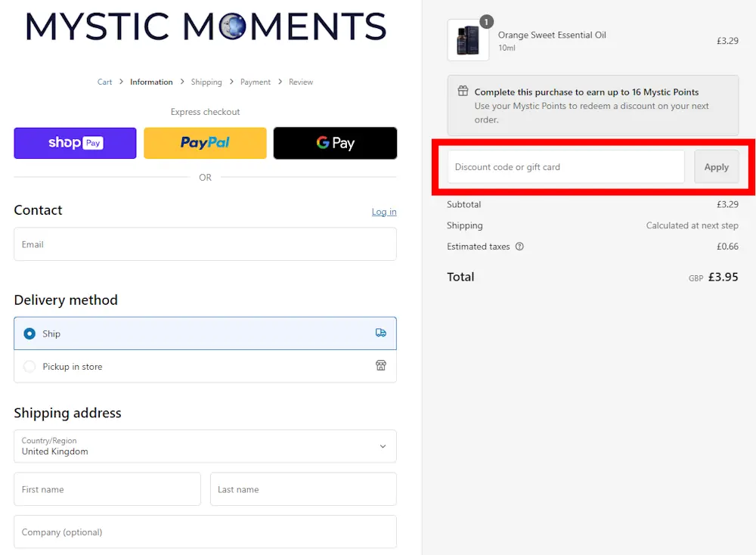756x555 pixels.
Task: Focus the First name field
Action: pyautogui.click(x=107, y=489)
